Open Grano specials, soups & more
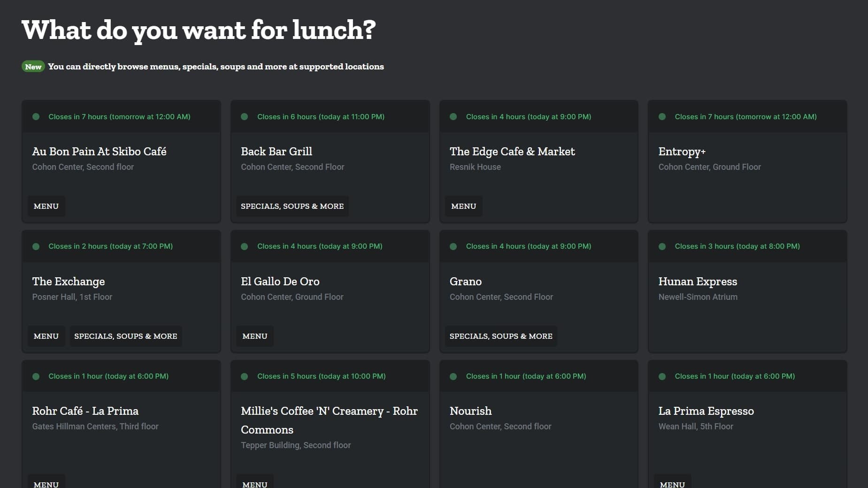This screenshot has width=868, height=488. coord(501,336)
